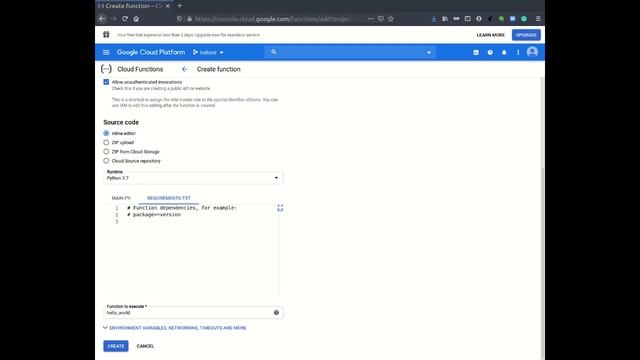Image resolution: width=640 pixels, height=360 pixels.
Task: Switch to MAIN.PY tab
Action: pos(121,198)
